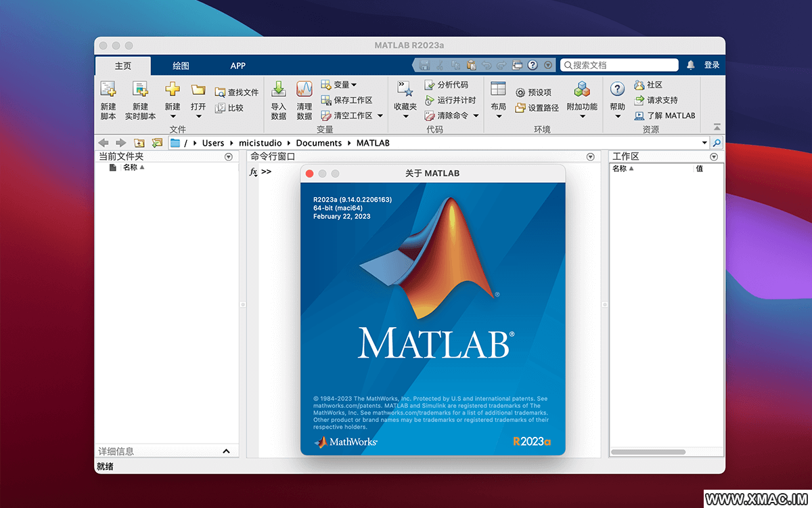Click the 'February 22, 2023' date text
The image size is (812, 508).
tap(342, 216)
